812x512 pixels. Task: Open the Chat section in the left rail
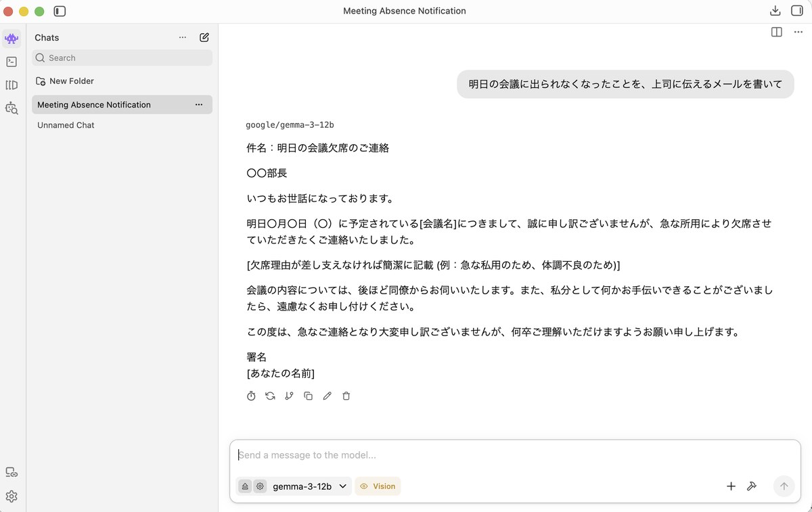point(12,38)
